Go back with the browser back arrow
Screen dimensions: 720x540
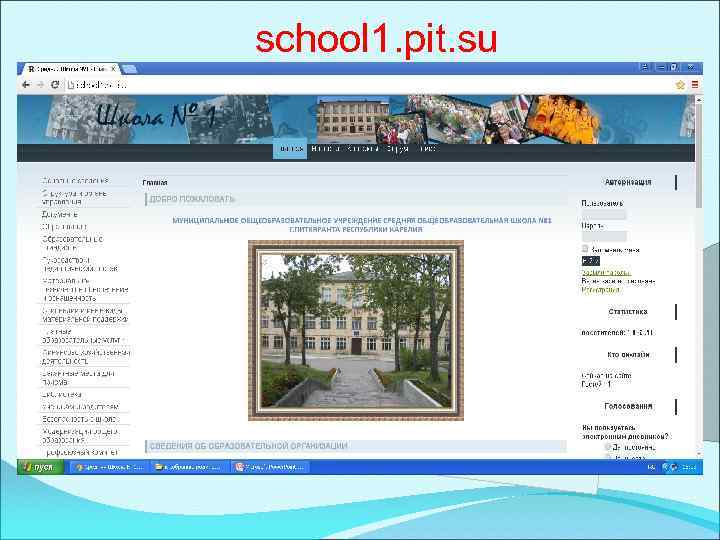click(26, 85)
